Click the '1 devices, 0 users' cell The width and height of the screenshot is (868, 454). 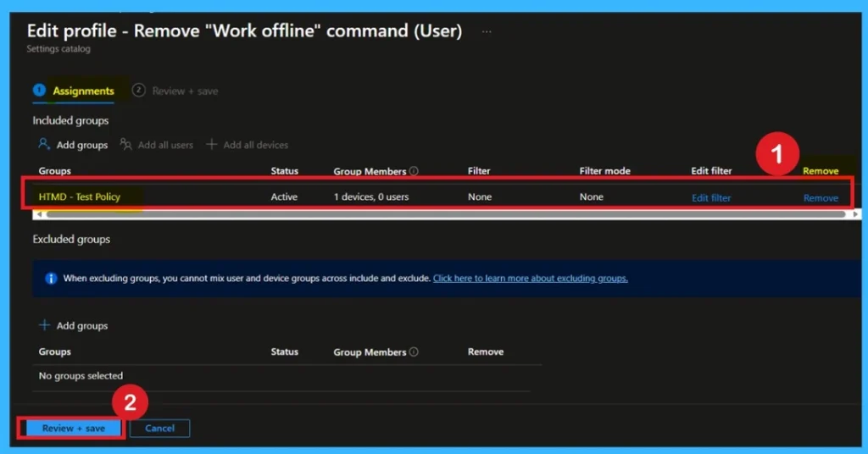point(371,197)
